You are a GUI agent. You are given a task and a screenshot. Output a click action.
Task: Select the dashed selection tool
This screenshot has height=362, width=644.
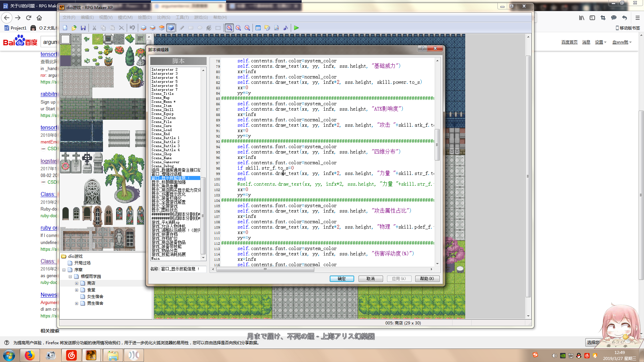point(218,28)
